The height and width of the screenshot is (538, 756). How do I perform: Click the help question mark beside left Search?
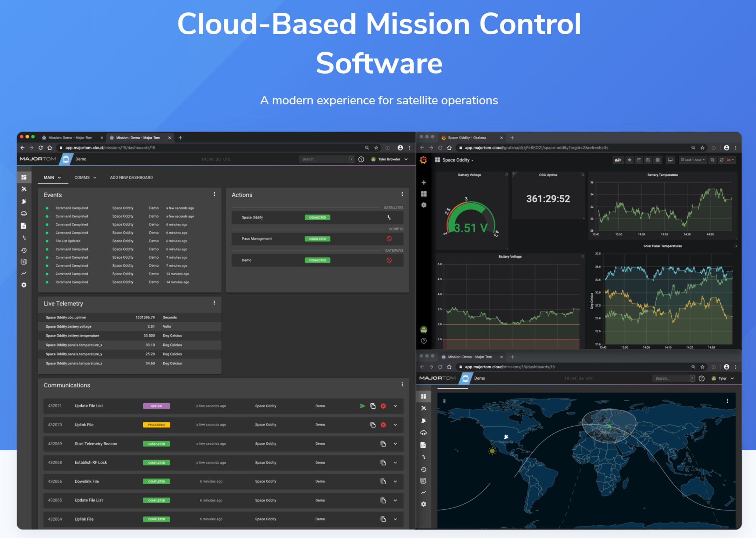click(361, 159)
